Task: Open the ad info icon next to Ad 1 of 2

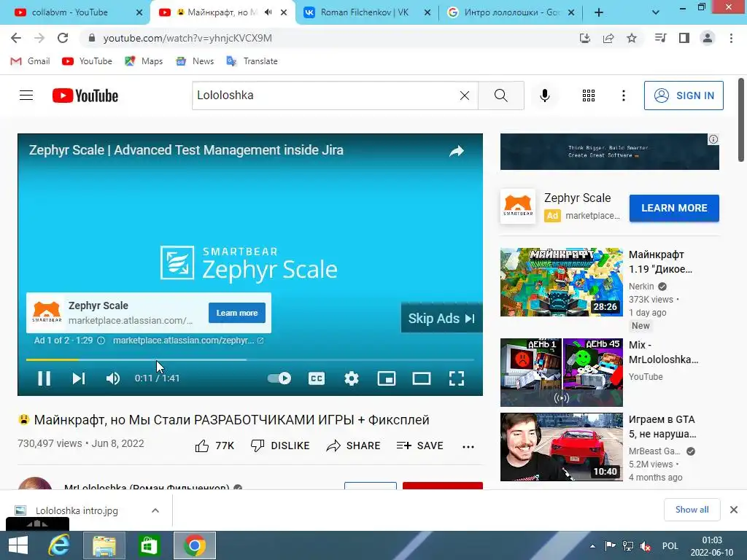Action: coord(101,341)
